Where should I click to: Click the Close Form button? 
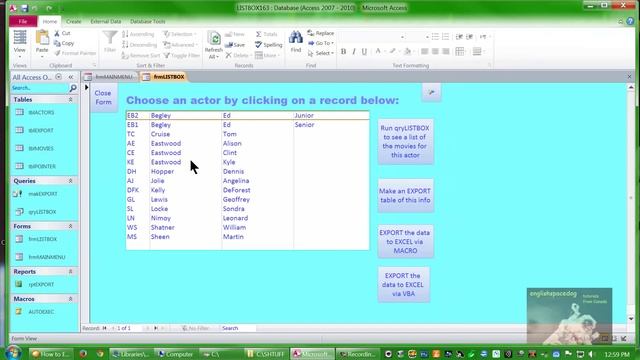tap(103, 98)
